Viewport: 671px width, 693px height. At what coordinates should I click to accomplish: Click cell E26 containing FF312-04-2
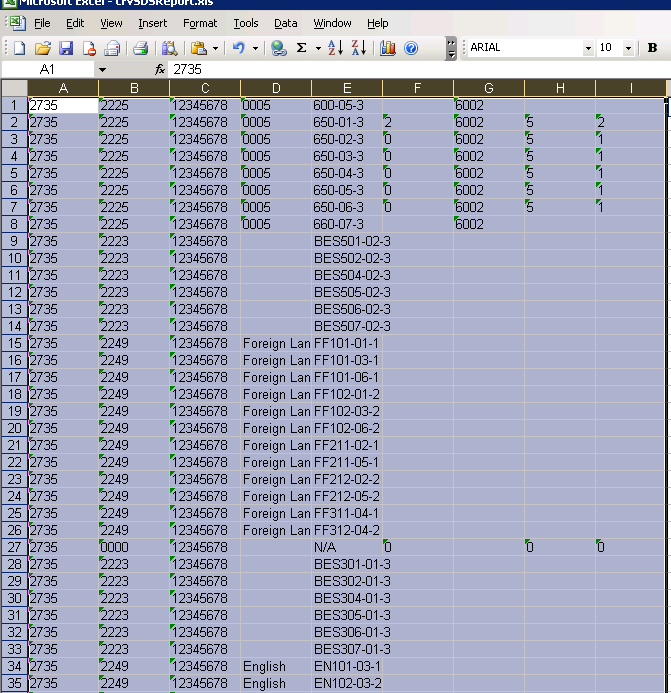click(347, 530)
